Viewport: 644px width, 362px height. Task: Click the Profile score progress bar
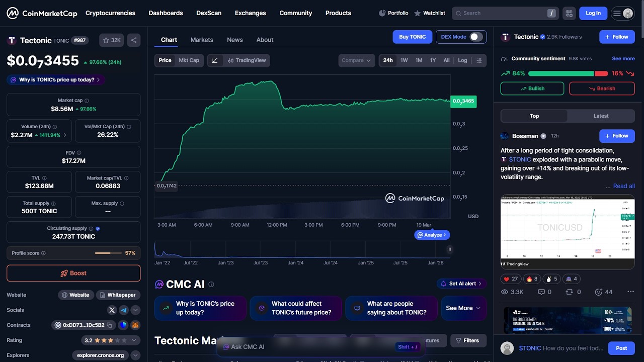[108, 253]
